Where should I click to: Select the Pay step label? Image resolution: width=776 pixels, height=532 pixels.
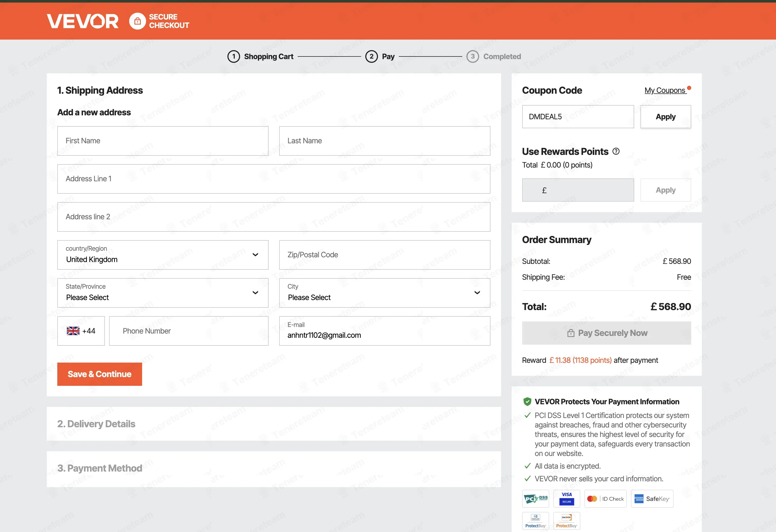tap(388, 56)
